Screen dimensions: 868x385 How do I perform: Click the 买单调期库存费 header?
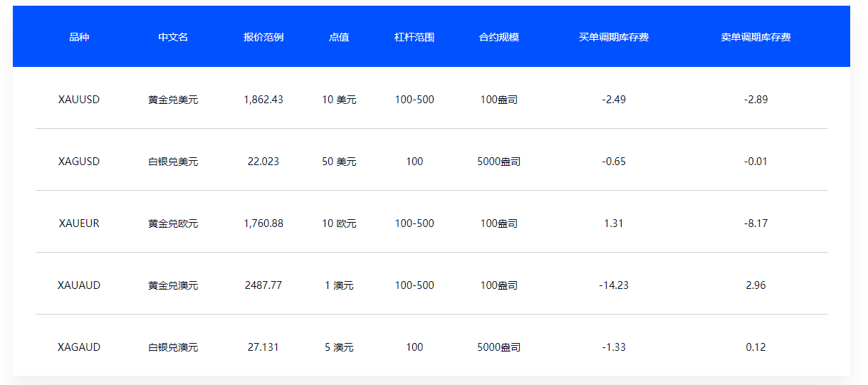pyautogui.click(x=614, y=37)
